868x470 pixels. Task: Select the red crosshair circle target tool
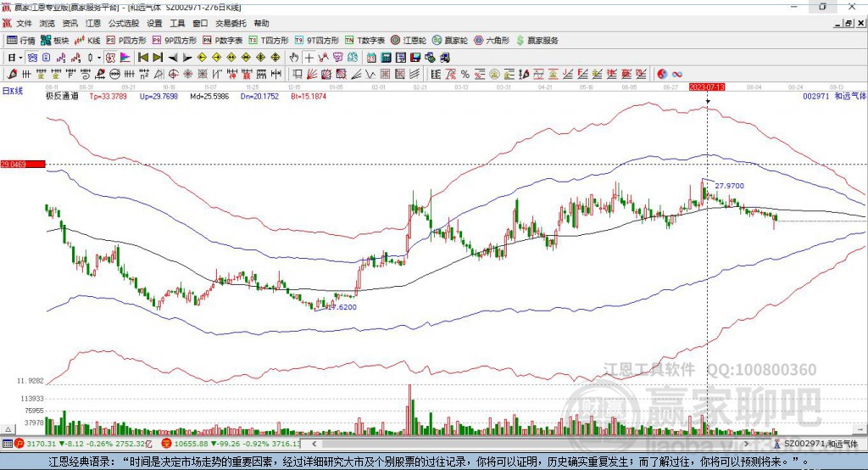pyautogui.click(x=173, y=75)
